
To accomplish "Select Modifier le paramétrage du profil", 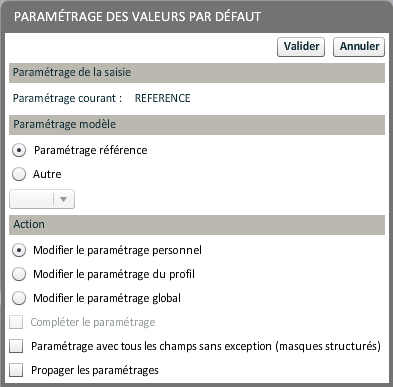I will click(19, 274).
